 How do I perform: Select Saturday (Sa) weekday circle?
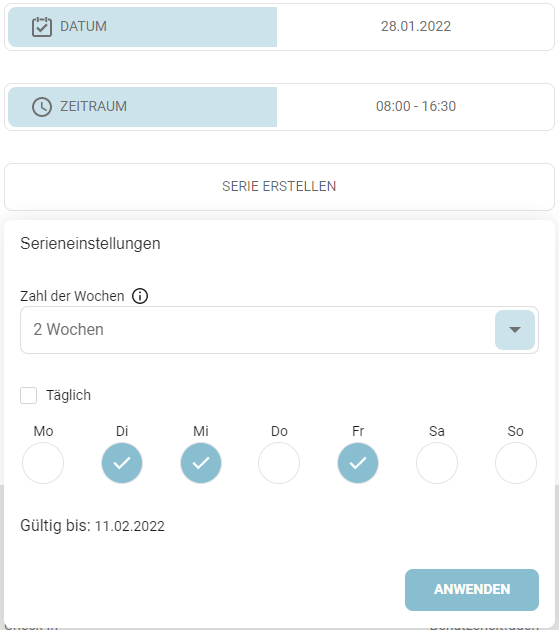(437, 463)
